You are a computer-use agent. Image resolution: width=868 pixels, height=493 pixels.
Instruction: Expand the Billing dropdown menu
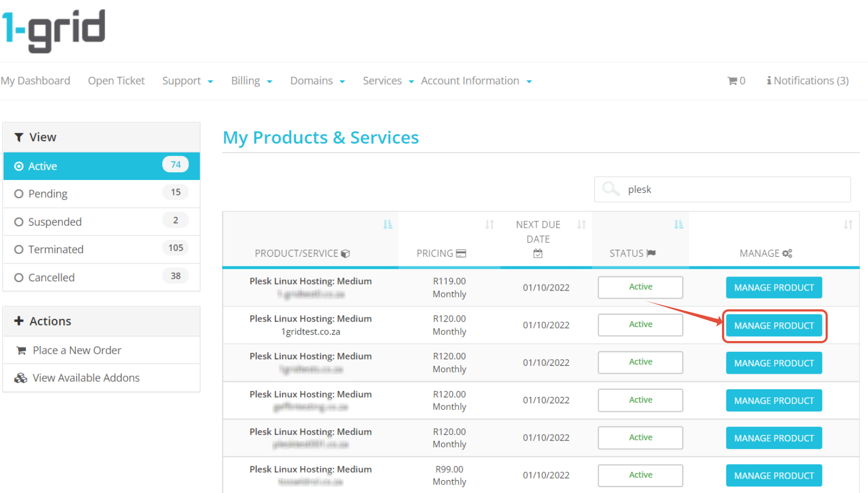pos(252,81)
